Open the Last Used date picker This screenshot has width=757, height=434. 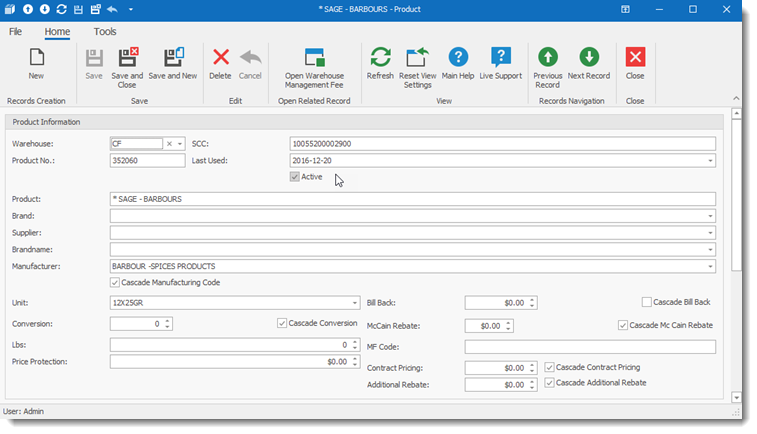(710, 160)
